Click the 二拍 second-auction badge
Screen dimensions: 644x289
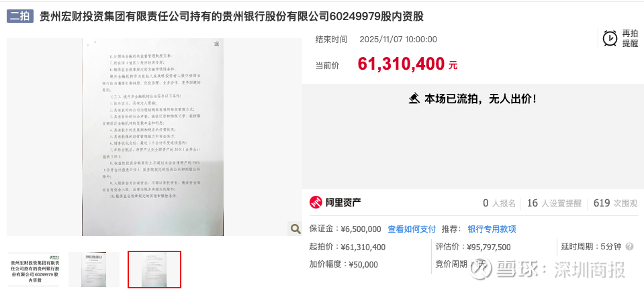19,16
